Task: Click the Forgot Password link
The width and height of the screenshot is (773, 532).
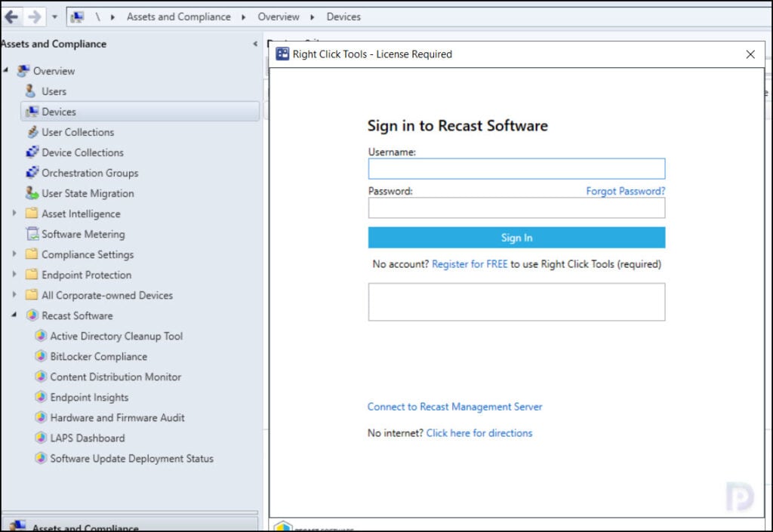Action: click(626, 191)
